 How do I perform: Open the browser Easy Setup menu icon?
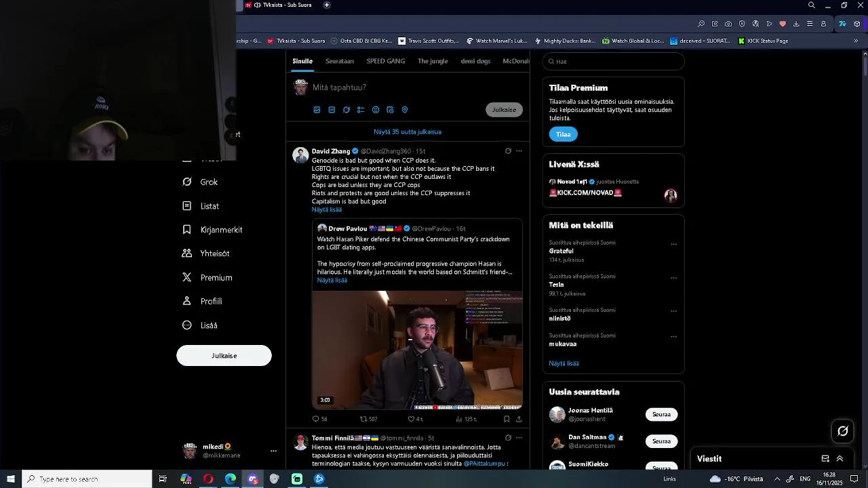tap(810, 24)
